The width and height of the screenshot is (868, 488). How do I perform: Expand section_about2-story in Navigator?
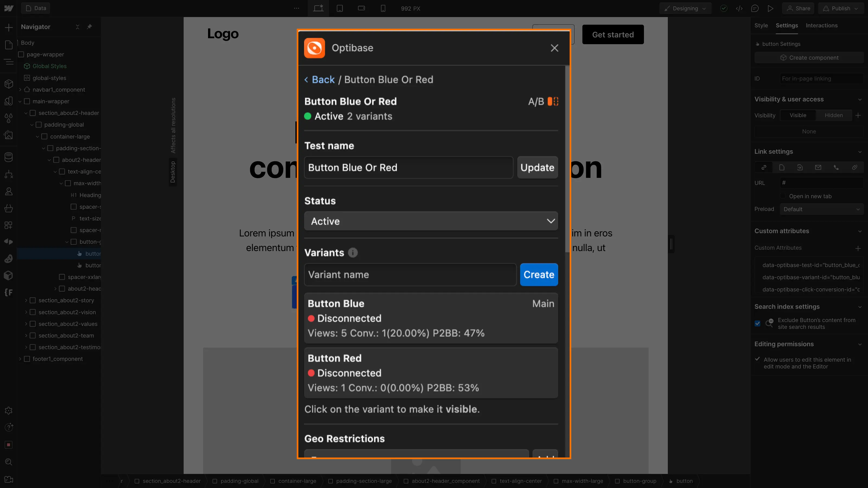coord(26,300)
